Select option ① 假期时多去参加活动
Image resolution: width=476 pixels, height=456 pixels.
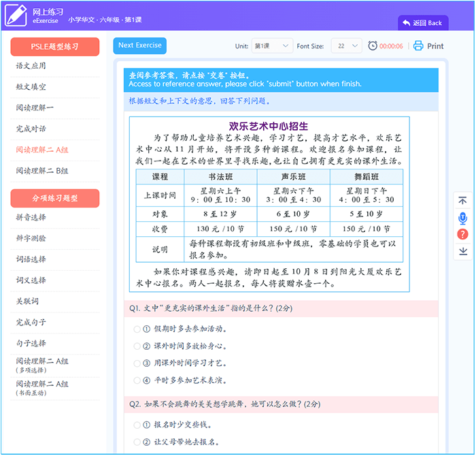point(137,329)
